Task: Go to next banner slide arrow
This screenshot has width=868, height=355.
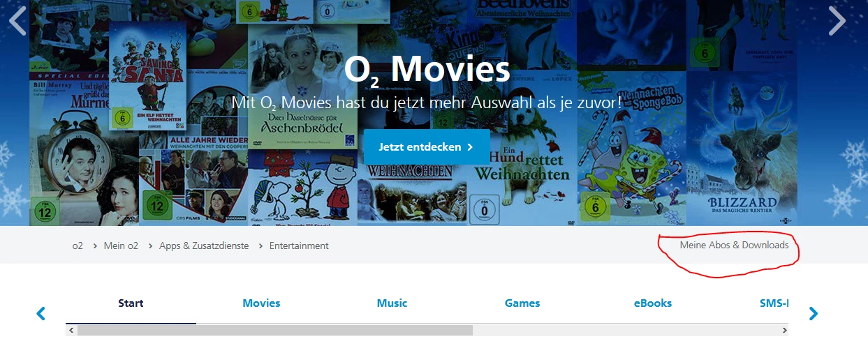Action: [837, 21]
